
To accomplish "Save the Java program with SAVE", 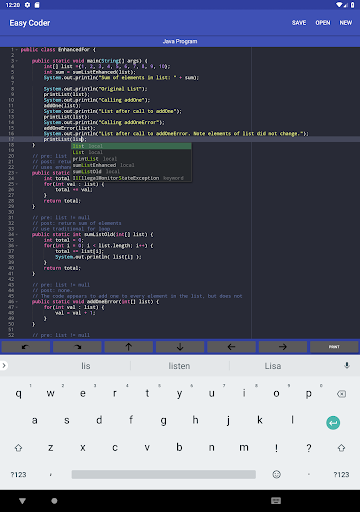I will coord(299,23).
